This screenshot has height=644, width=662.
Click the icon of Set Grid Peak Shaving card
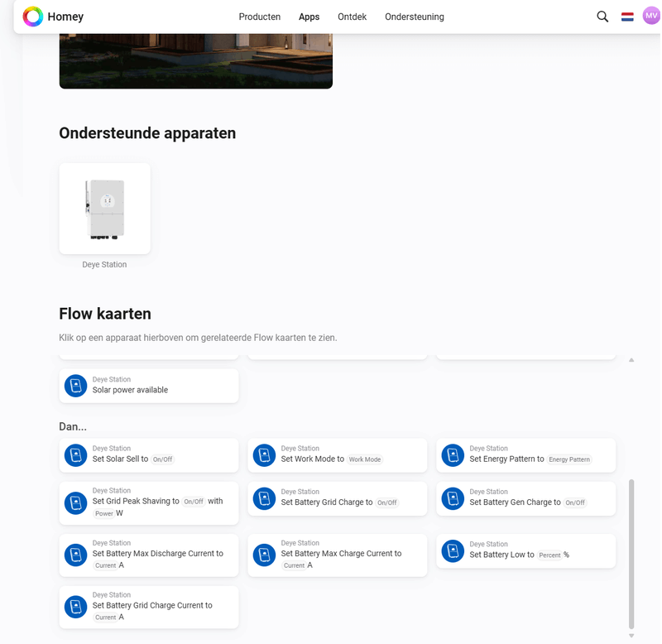[76, 503]
